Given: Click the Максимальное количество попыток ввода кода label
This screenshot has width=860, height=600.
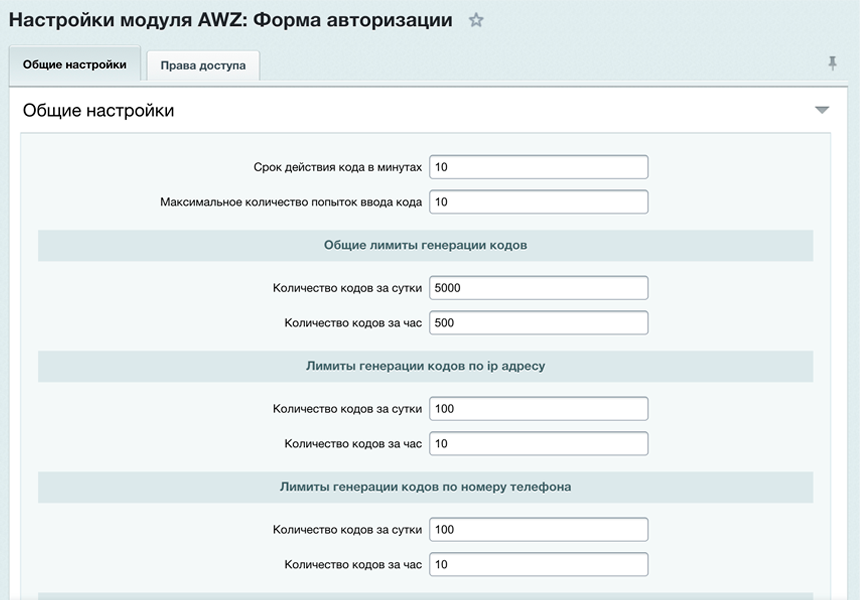Looking at the screenshot, I should pos(291,202).
